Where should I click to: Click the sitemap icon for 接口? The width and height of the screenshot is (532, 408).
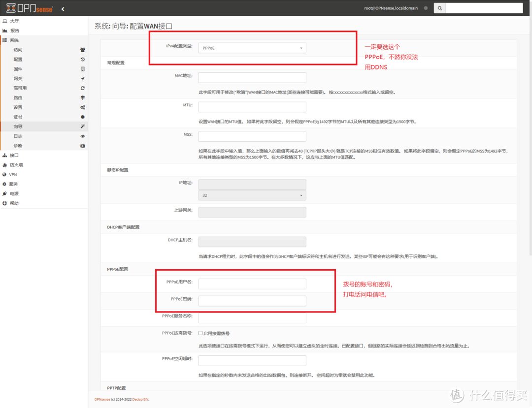[x=5, y=155]
